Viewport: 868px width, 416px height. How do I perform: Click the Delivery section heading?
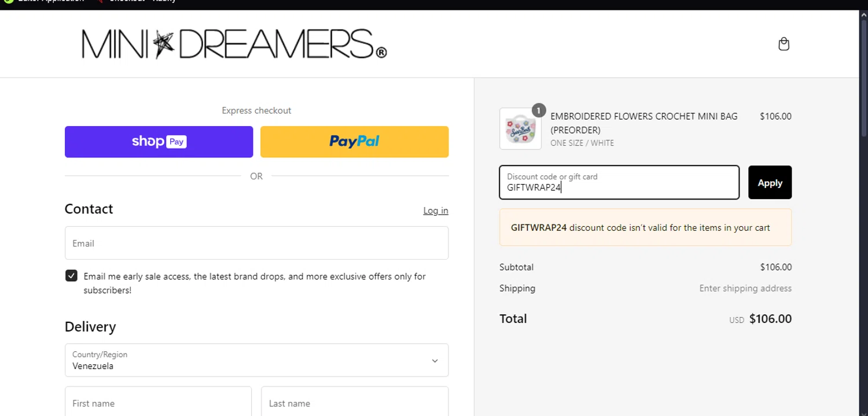click(x=90, y=327)
